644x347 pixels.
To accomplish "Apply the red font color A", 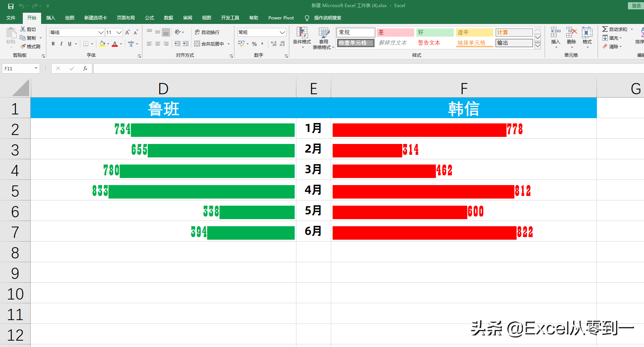I will 115,44.
